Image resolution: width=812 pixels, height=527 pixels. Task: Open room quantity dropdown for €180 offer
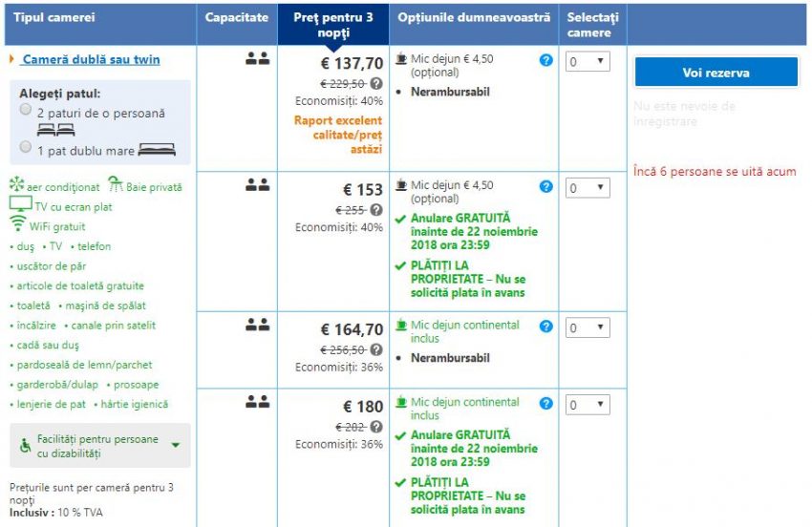pos(588,406)
